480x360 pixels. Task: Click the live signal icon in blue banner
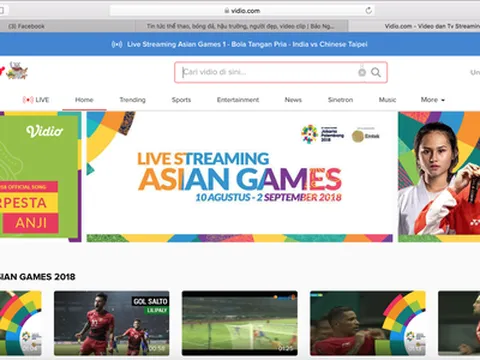tap(117, 44)
